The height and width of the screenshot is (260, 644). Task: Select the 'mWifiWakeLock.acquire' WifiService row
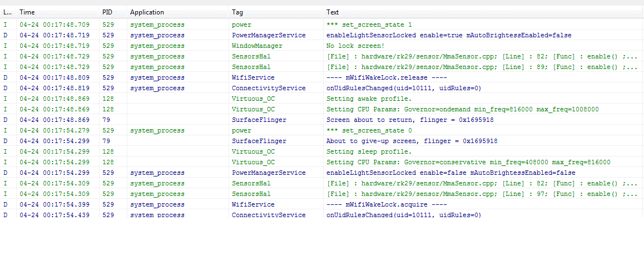pos(322,204)
